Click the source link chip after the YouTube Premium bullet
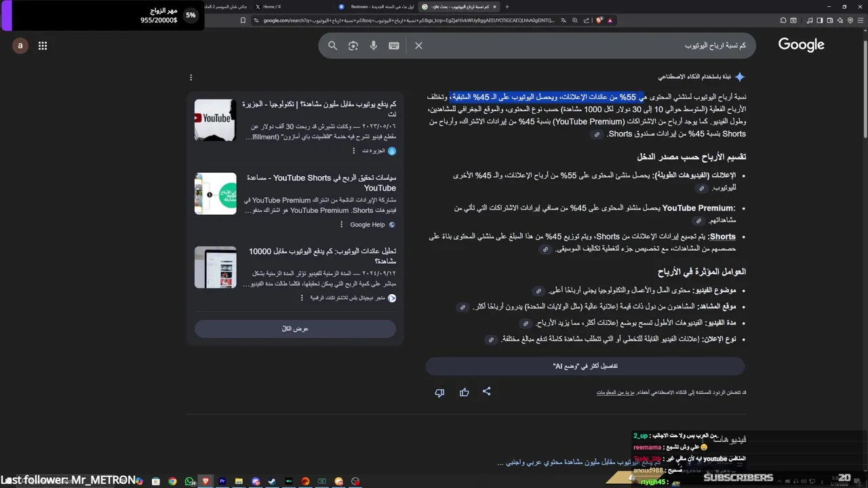This screenshot has width=868, height=488. (x=698, y=220)
